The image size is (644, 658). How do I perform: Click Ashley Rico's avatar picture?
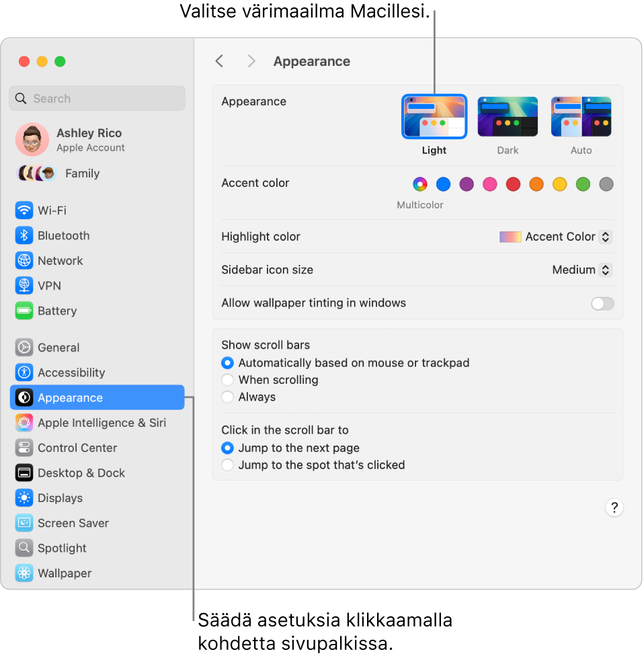[32, 140]
